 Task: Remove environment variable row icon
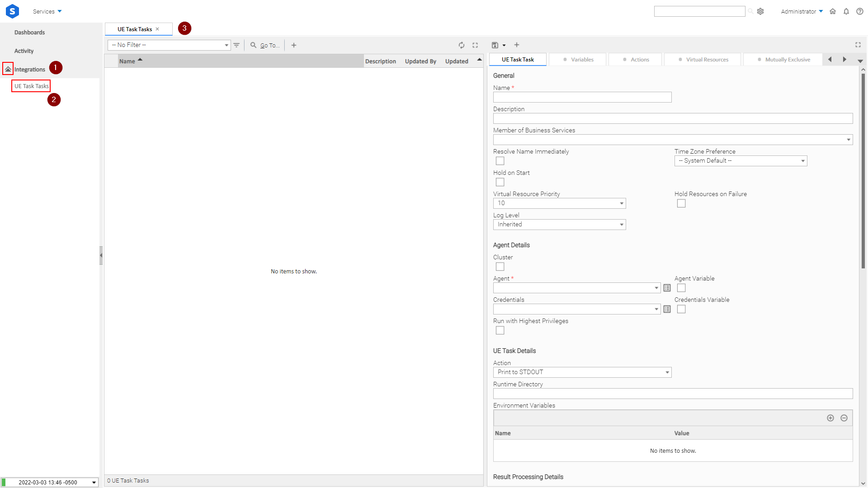tap(844, 418)
